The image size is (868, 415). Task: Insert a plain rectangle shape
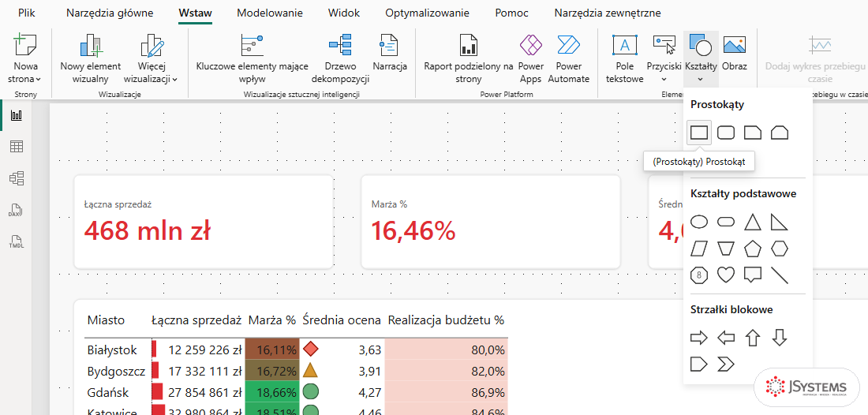tap(699, 133)
